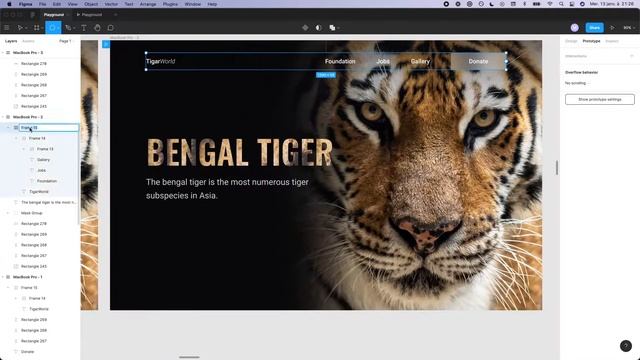Open the Frame tools dropdown arrow
The width and height of the screenshot is (640, 360).
coord(42,28)
